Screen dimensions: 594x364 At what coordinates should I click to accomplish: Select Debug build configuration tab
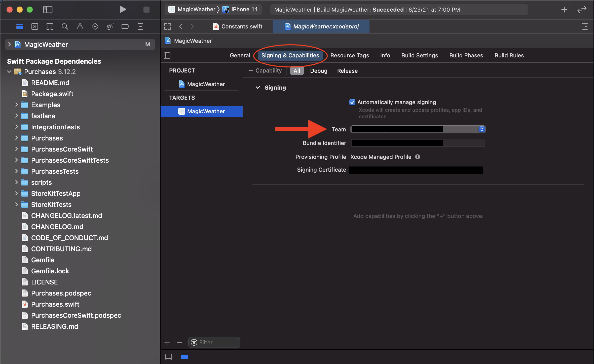pyautogui.click(x=318, y=71)
